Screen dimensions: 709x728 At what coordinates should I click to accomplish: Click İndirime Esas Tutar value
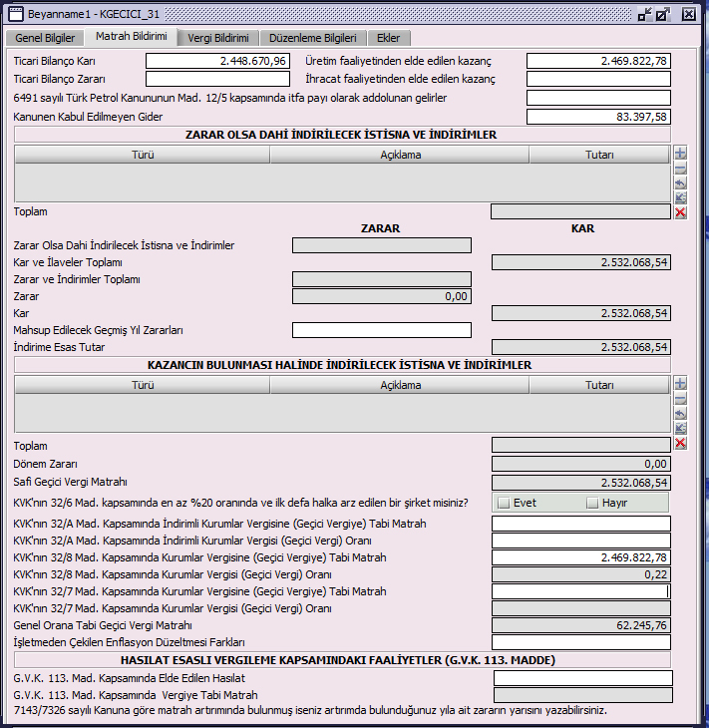[x=581, y=347]
